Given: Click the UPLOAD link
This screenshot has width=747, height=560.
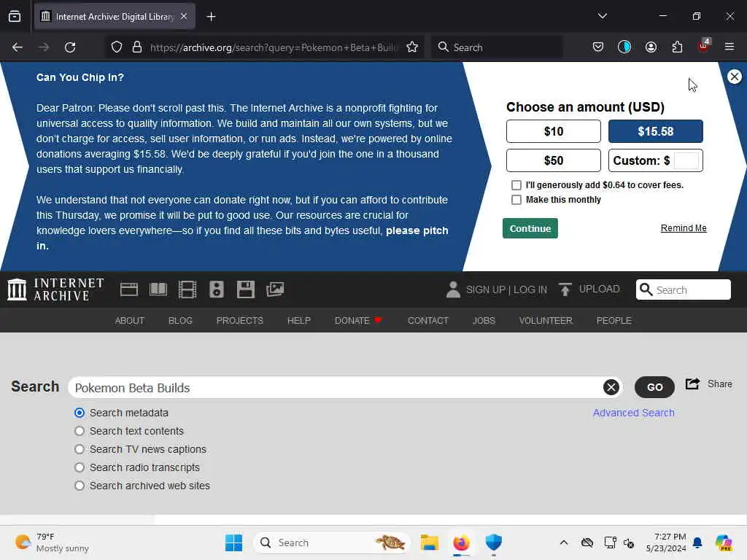Looking at the screenshot, I should (589, 289).
